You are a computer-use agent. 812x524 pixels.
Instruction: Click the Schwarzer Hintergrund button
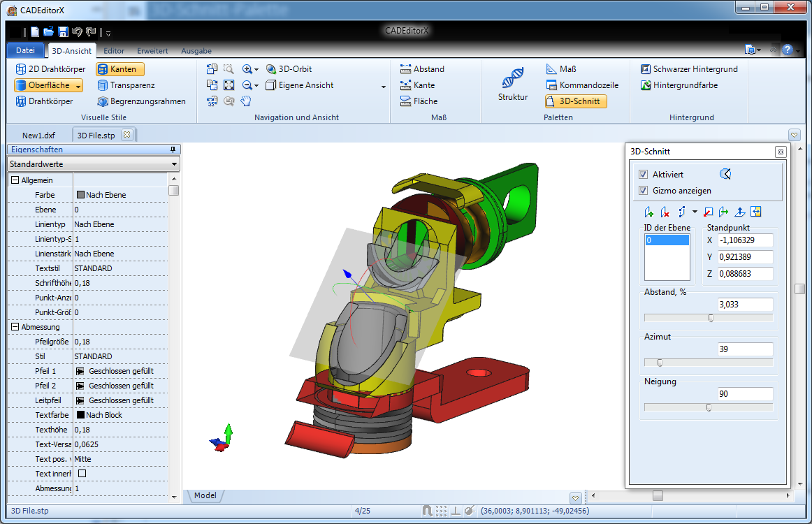click(x=688, y=69)
